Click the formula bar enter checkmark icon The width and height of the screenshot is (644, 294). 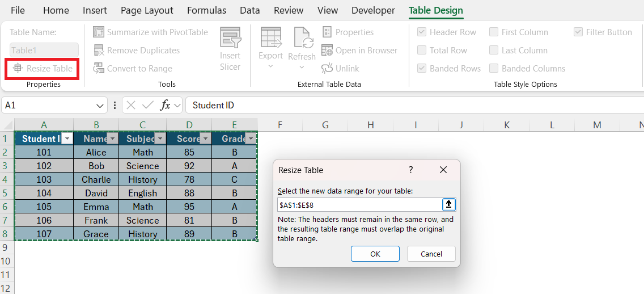147,105
